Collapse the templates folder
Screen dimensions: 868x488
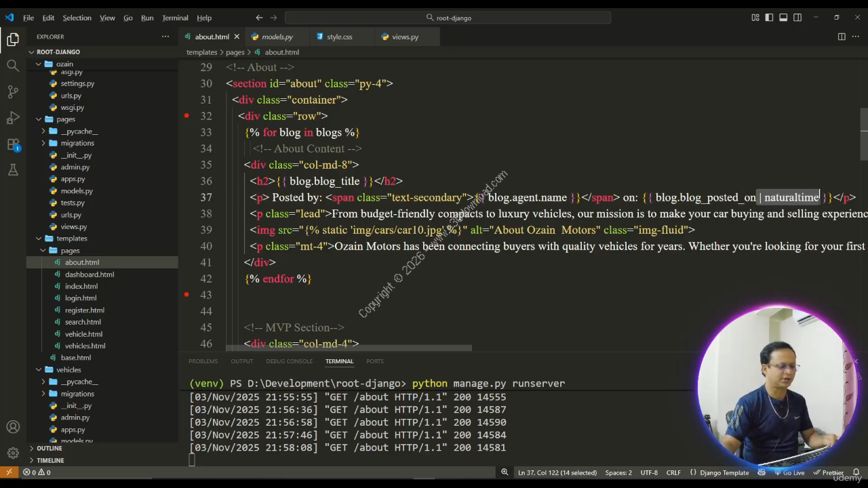pos(72,239)
